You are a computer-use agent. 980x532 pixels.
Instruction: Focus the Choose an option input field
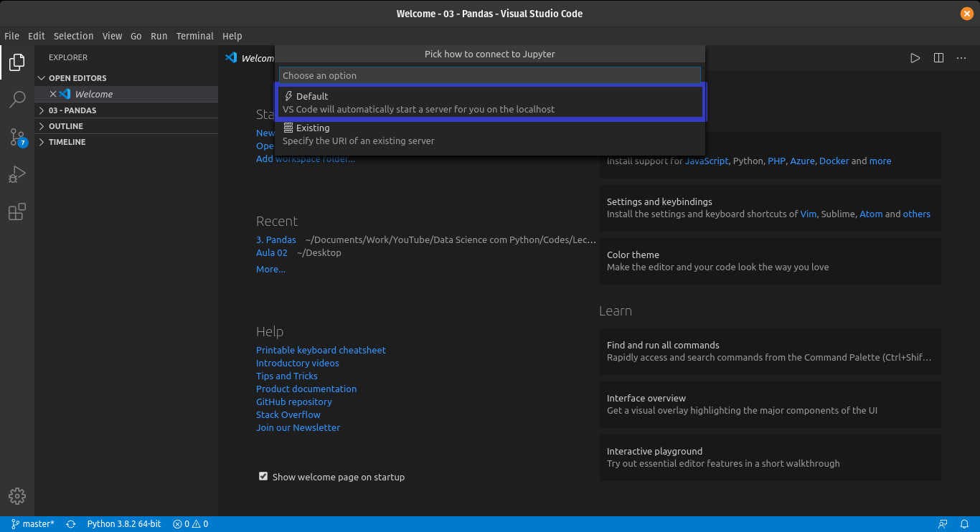tap(490, 75)
